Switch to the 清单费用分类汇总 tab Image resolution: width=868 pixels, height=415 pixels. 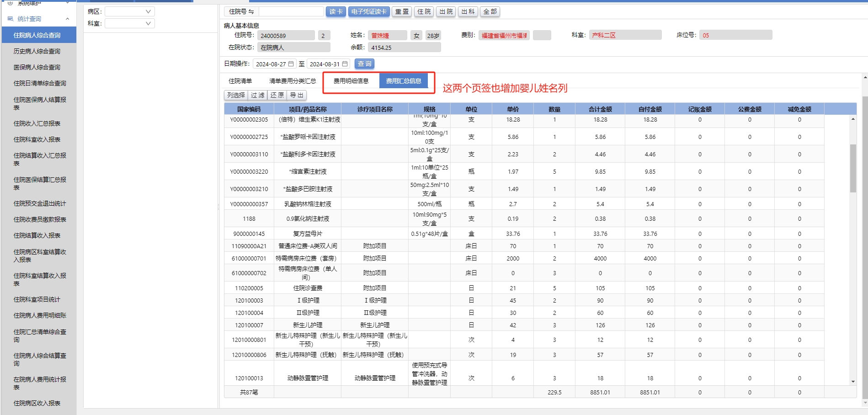point(293,81)
